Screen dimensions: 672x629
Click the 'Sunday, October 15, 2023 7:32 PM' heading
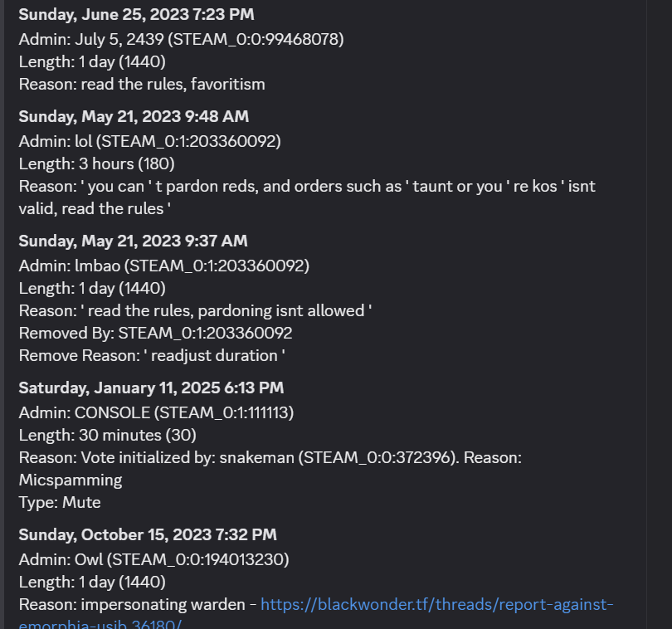[148, 535]
